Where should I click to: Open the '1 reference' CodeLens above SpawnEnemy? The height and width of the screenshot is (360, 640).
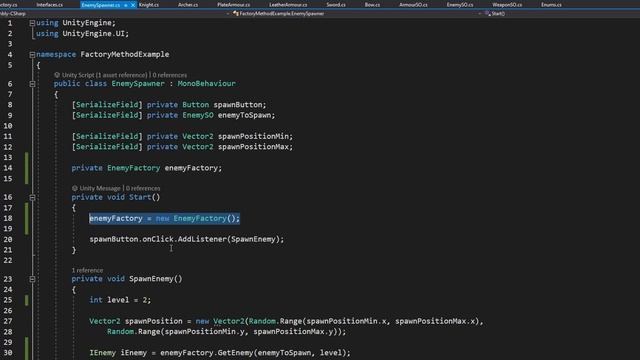(87, 270)
